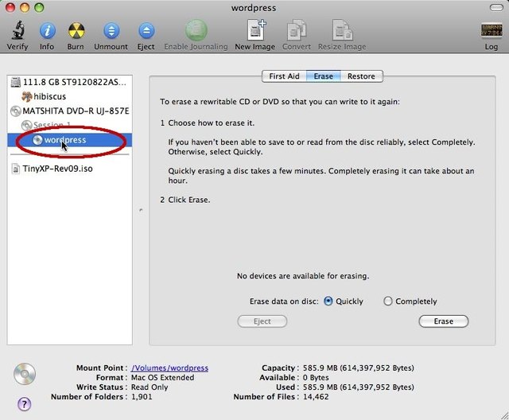Select the TinyXP-Rev09.iso disk image
This screenshot has width=509, height=420.
tap(69, 169)
